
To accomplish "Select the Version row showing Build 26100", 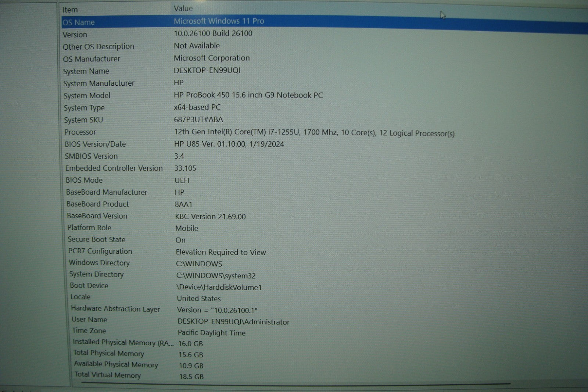I will tap(75, 35).
